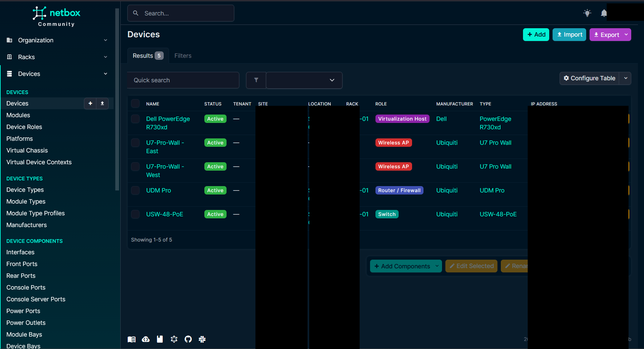Open the REST API bookmark icon in footer
This screenshot has width=644, height=349.
point(160,339)
